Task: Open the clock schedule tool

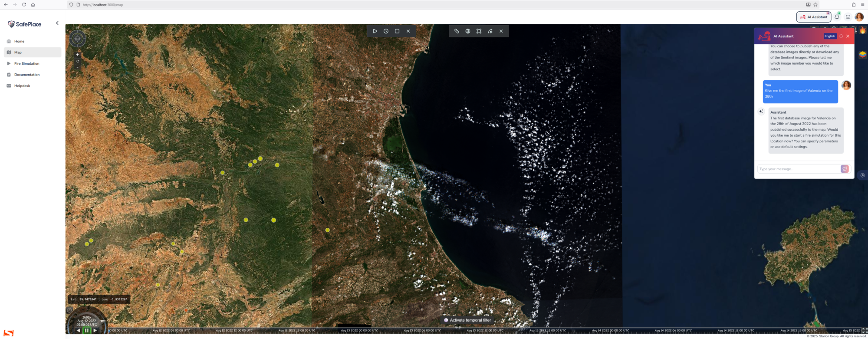Action: pyautogui.click(x=386, y=31)
